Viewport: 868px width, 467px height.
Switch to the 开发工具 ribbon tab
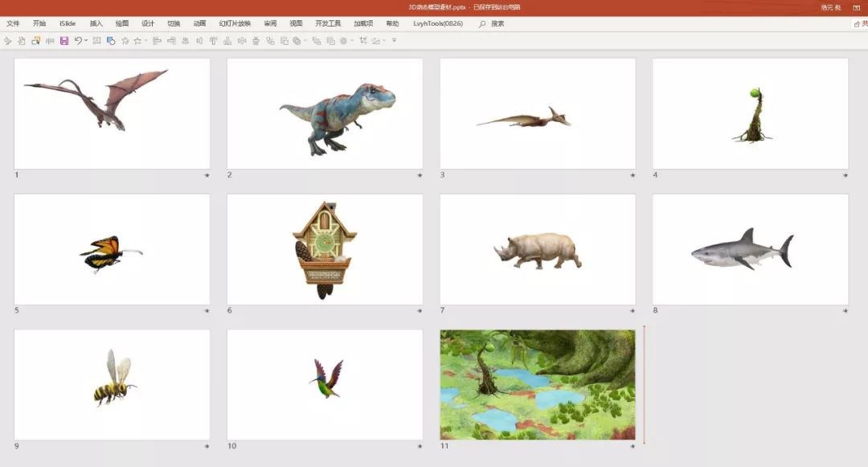pos(328,24)
